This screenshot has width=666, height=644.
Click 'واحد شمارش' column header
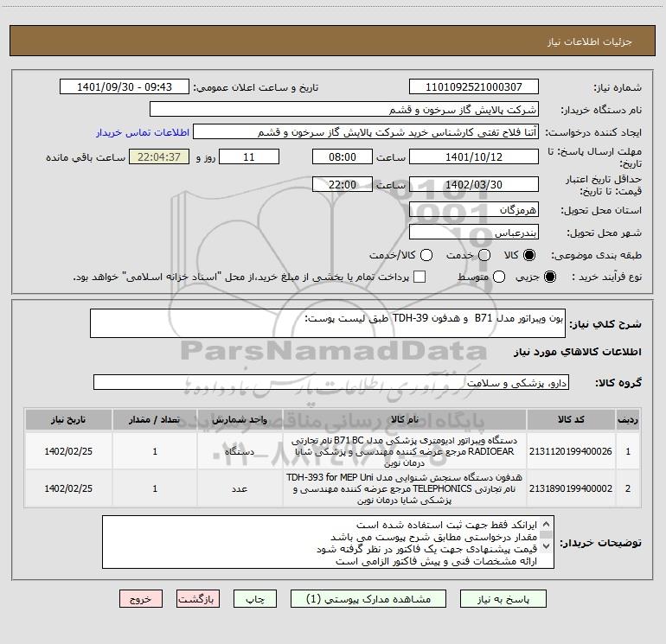(x=240, y=419)
